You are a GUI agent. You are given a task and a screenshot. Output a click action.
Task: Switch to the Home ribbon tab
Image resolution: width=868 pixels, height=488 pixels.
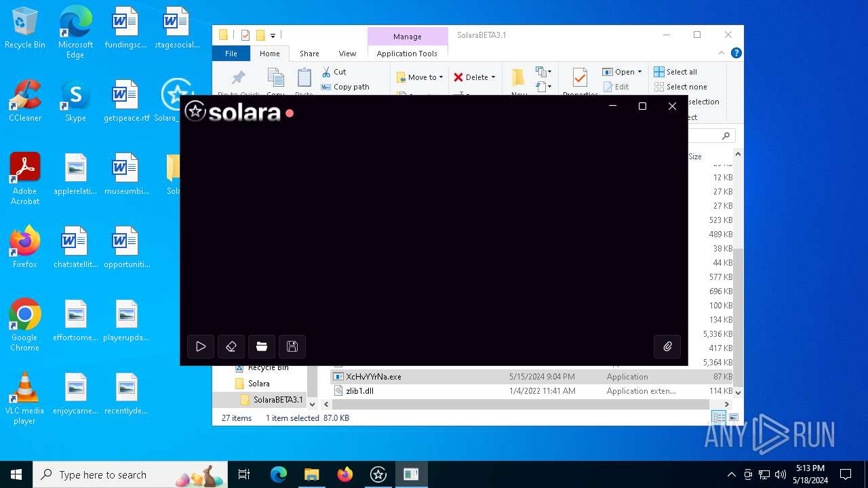269,54
